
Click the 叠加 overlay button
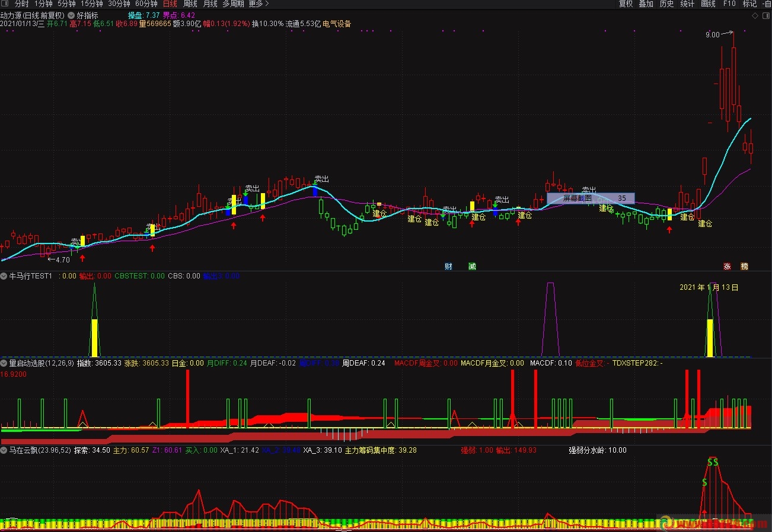pyautogui.click(x=646, y=4)
